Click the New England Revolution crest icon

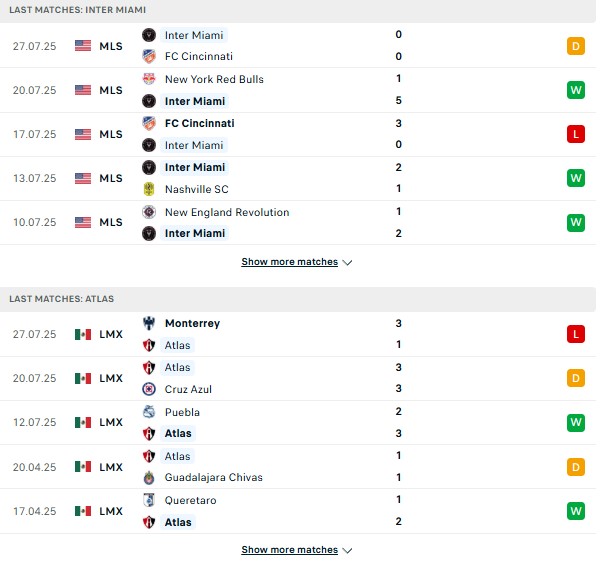149,212
